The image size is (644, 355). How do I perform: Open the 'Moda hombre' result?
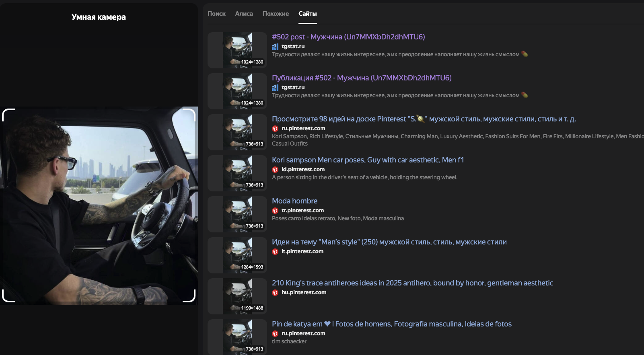pos(294,201)
